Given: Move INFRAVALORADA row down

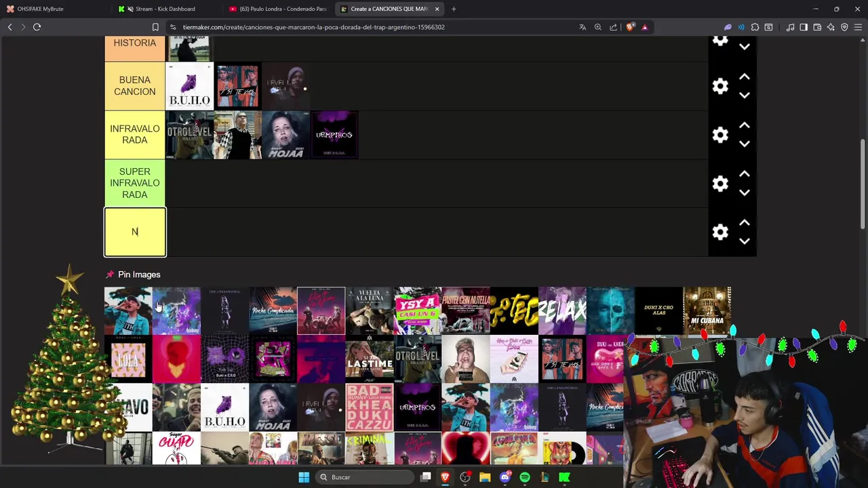Looking at the screenshot, I should click(744, 144).
